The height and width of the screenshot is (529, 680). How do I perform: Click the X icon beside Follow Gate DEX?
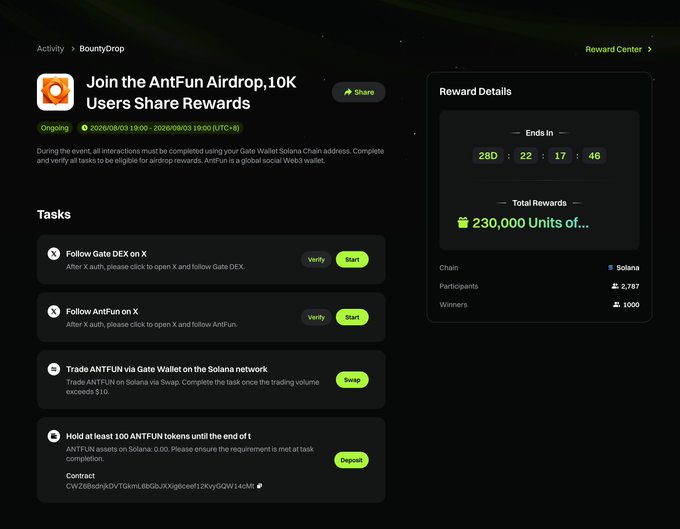coord(54,254)
